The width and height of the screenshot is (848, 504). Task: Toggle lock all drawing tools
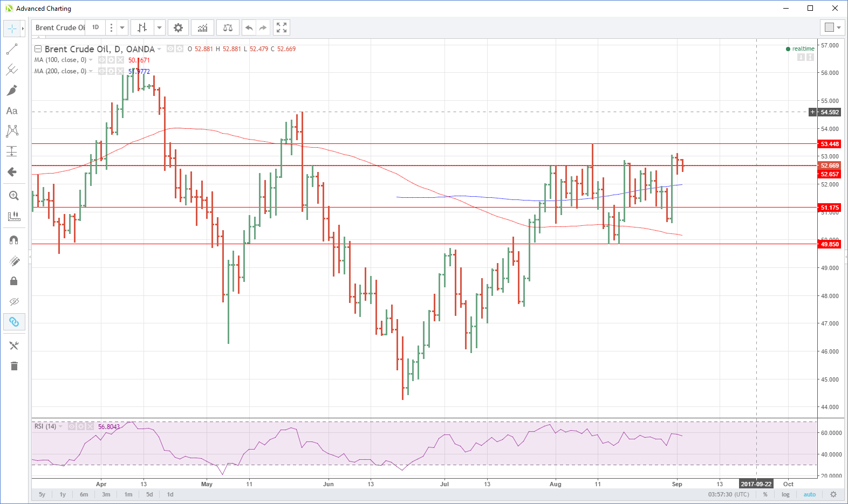pyautogui.click(x=14, y=281)
